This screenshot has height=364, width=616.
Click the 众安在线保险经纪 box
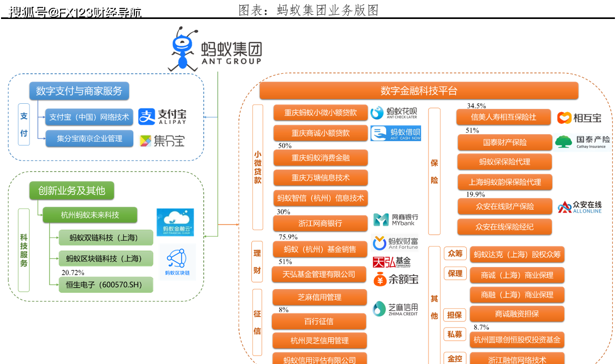point(505,227)
